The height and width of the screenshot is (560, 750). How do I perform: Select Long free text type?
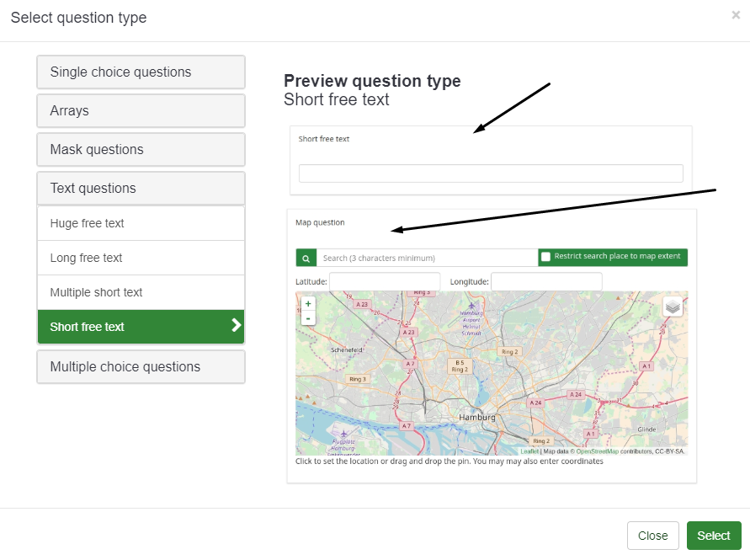(x=141, y=258)
